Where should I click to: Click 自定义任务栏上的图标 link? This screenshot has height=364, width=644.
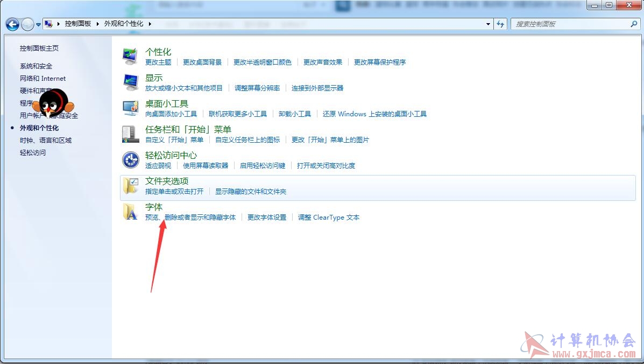247,140
